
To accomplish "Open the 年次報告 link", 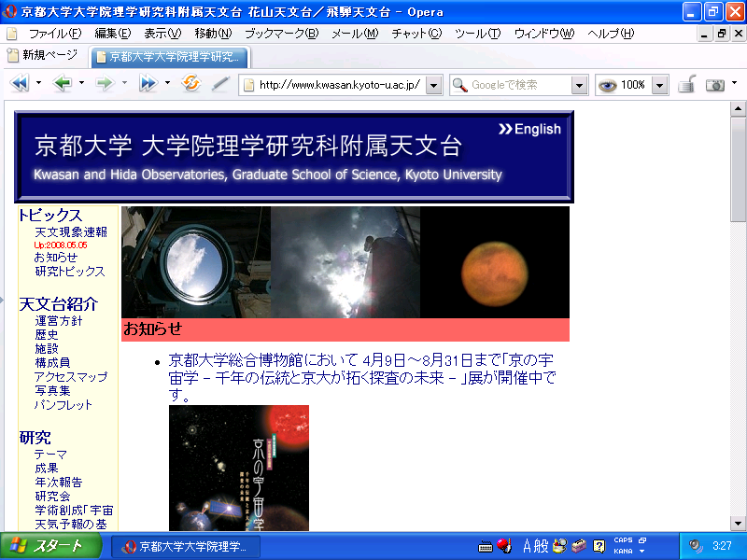I will (58, 482).
